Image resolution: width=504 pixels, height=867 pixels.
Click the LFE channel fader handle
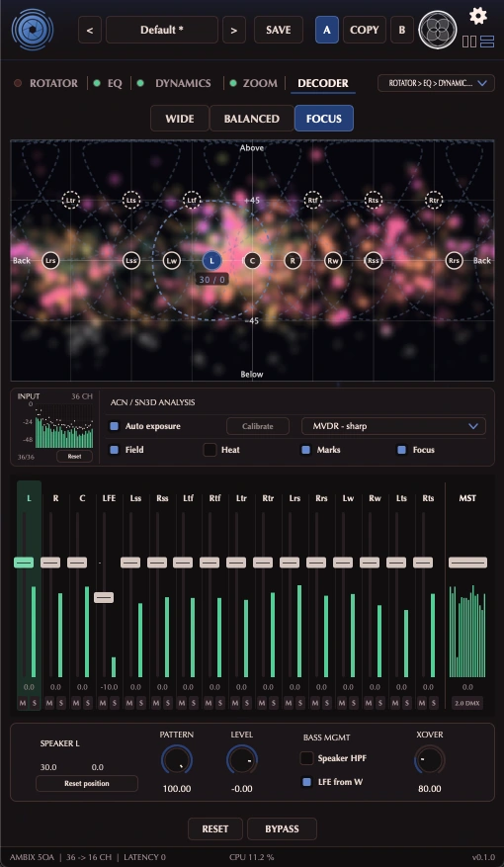coord(104,597)
